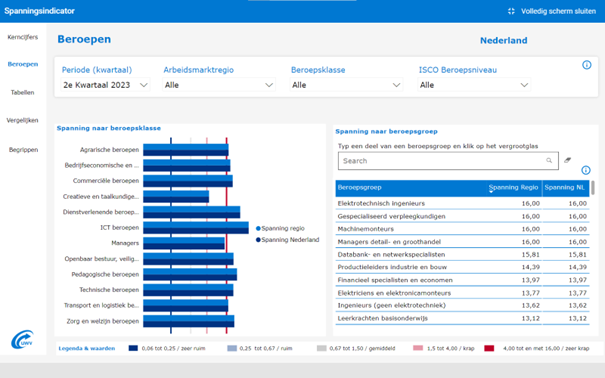Switch to the Tabellen tab
Screen dimensions: 605x378
pyautogui.click(x=22, y=93)
